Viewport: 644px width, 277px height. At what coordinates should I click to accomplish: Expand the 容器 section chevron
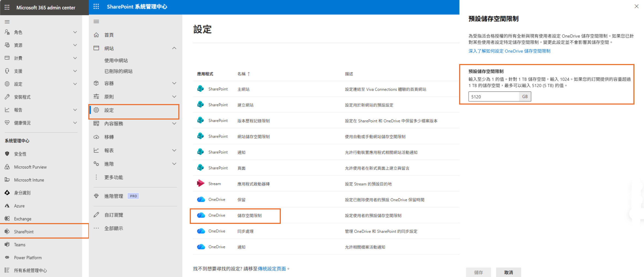click(x=174, y=83)
